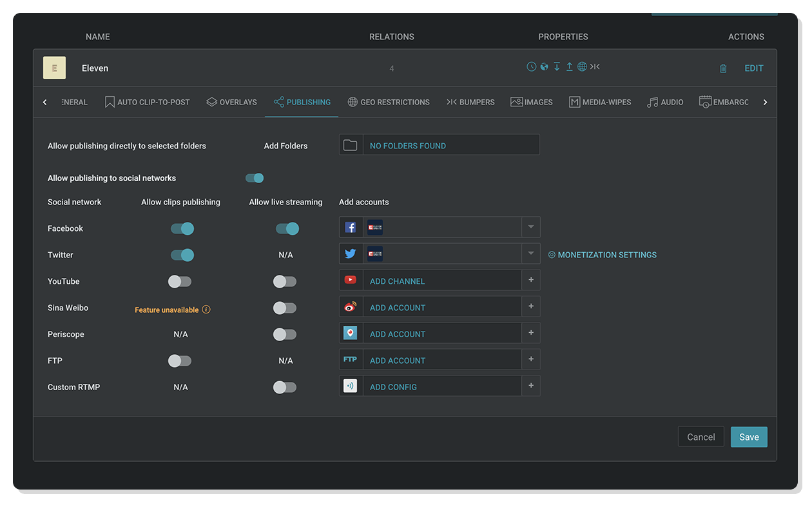Click the No Folders Found field
The image size is (812, 516).
[440, 145]
